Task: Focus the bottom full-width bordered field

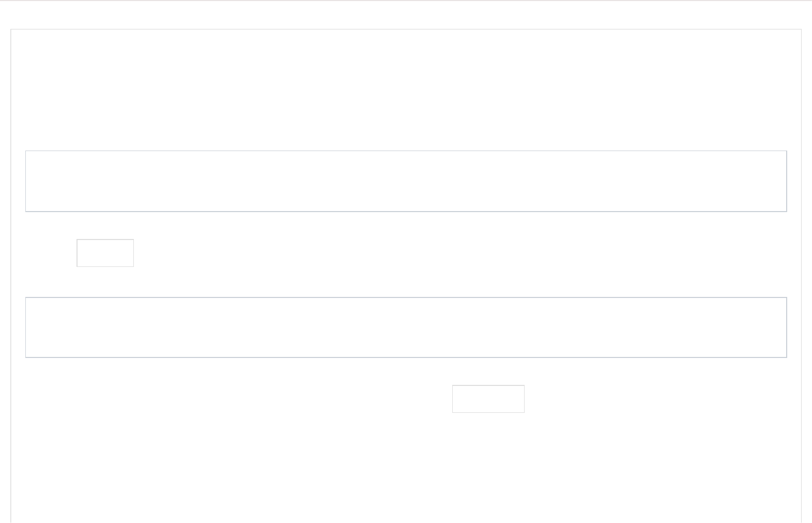Action: [x=406, y=327]
